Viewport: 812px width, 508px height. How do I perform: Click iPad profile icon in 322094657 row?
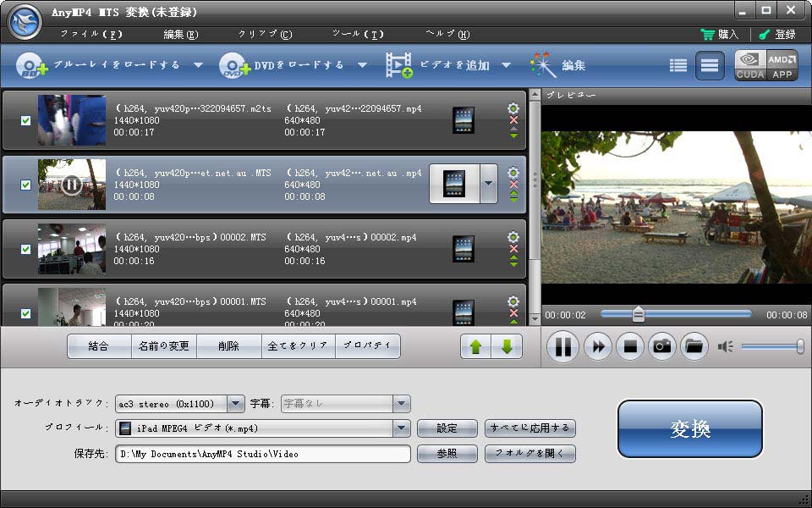[x=463, y=120]
